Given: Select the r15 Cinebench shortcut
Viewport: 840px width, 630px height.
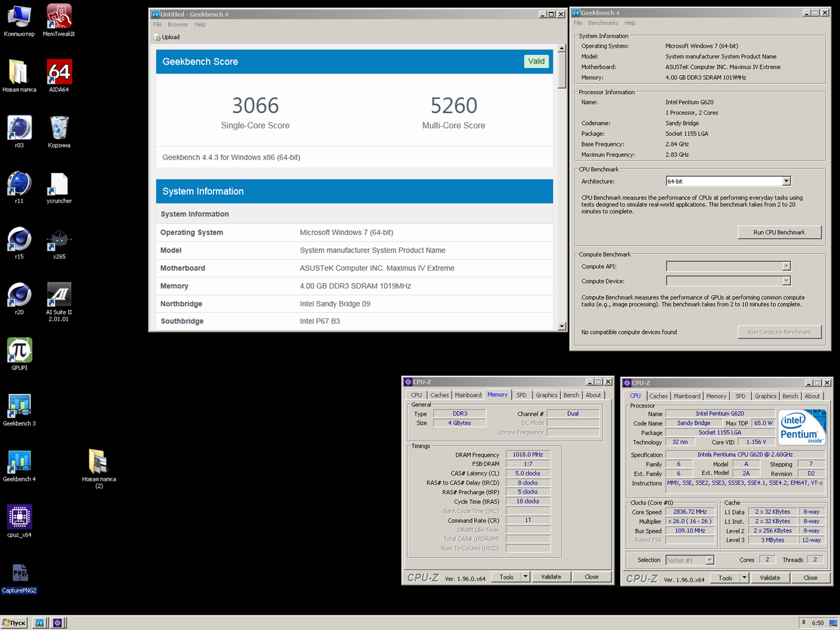Looking at the screenshot, I should [19, 243].
